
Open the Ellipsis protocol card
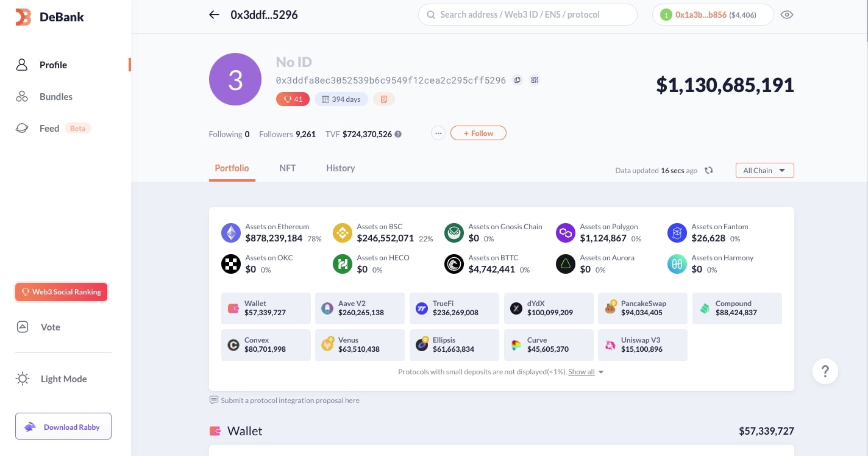tap(454, 344)
